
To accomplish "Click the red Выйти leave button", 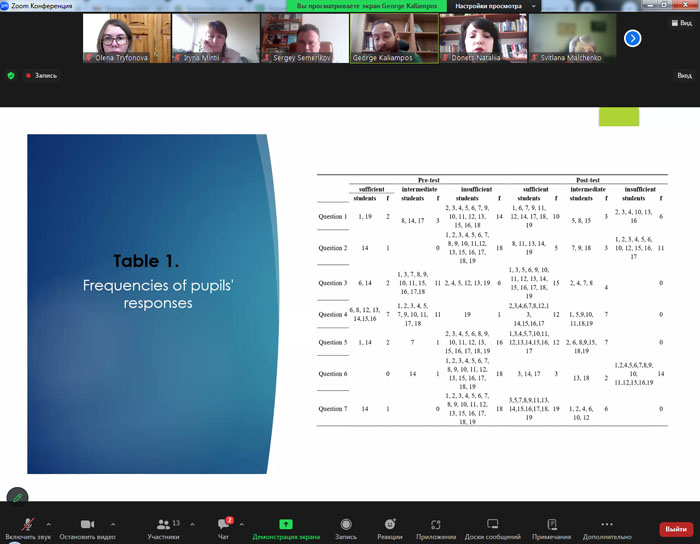I will [x=676, y=529].
